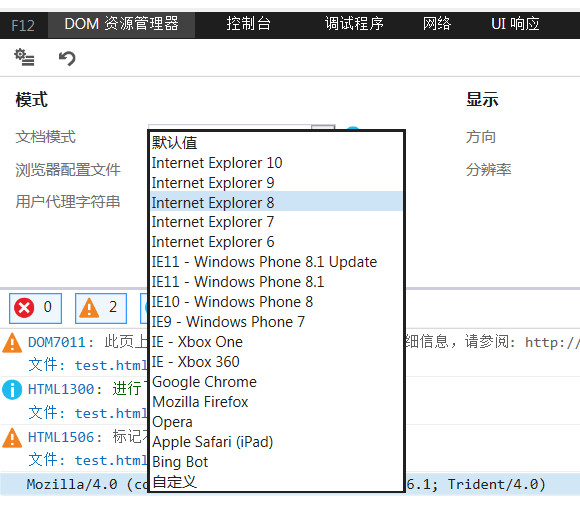Toggle the orange warning filter showing 2
Image resolution: width=580 pixels, height=508 pixels.
(101, 308)
